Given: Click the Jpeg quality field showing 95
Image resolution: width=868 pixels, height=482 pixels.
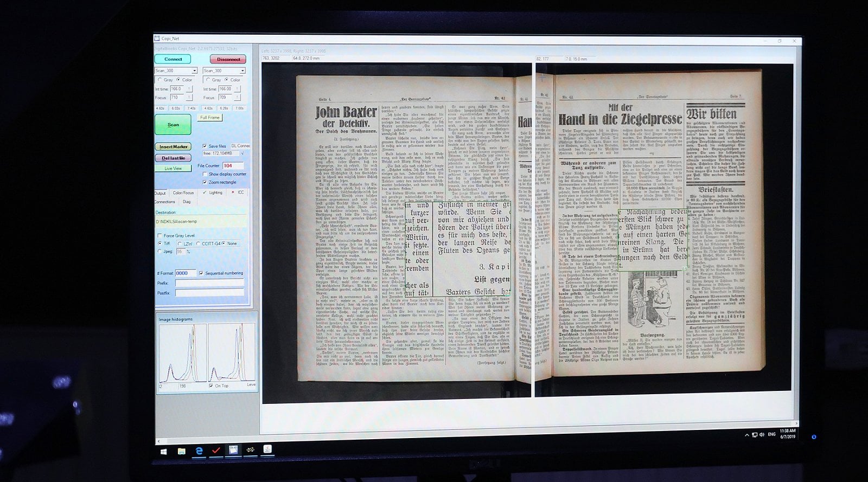Looking at the screenshot, I should (x=181, y=252).
